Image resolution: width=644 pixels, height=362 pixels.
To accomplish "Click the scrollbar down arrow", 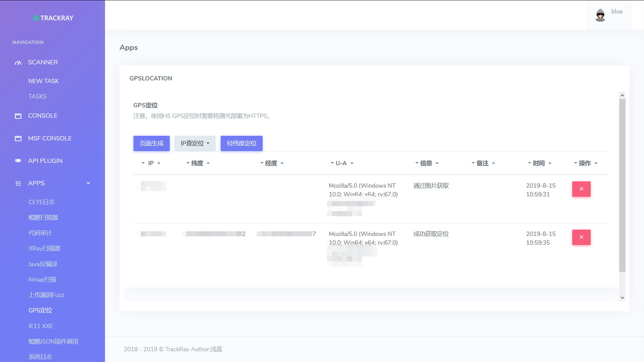I will 622,298.
